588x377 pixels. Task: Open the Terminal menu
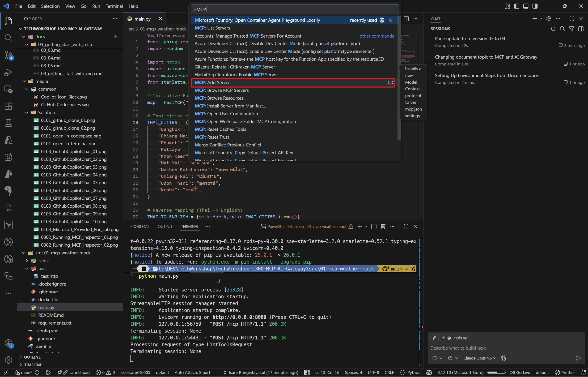pos(114,6)
